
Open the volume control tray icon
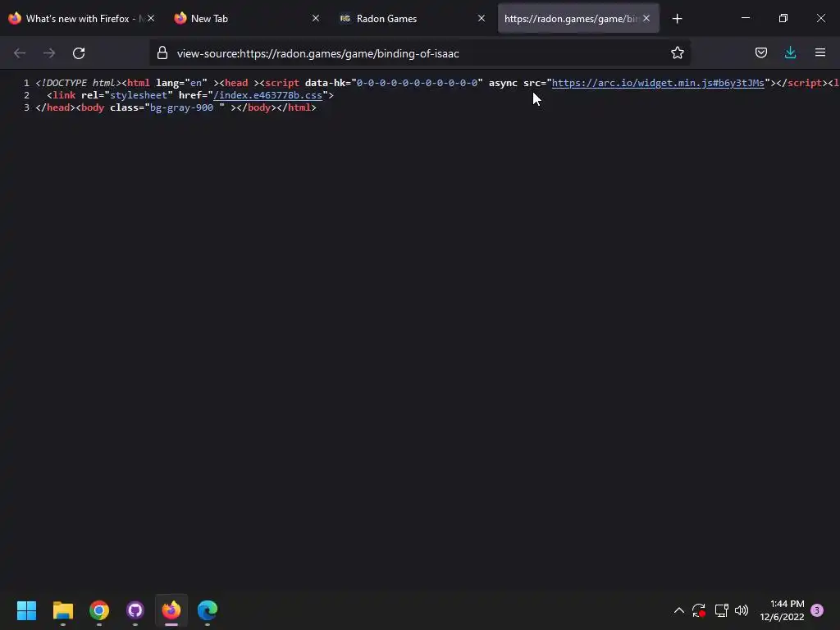pyautogui.click(x=742, y=610)
